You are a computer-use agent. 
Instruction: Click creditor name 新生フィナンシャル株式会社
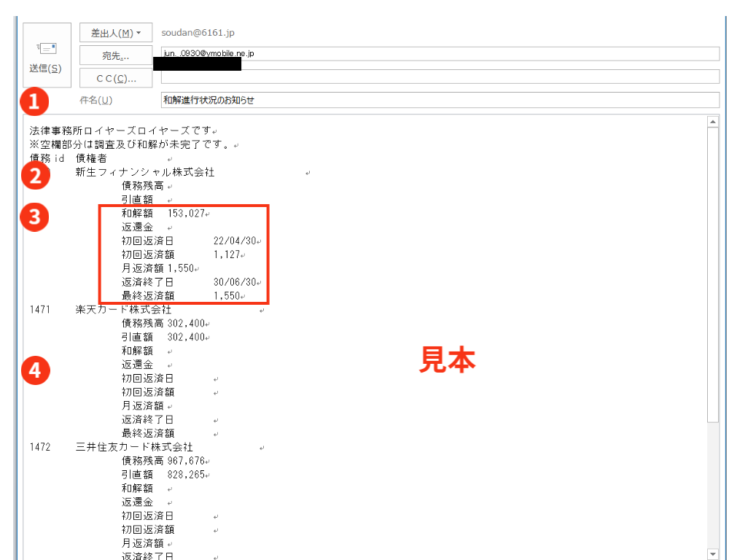click(145, 172)
